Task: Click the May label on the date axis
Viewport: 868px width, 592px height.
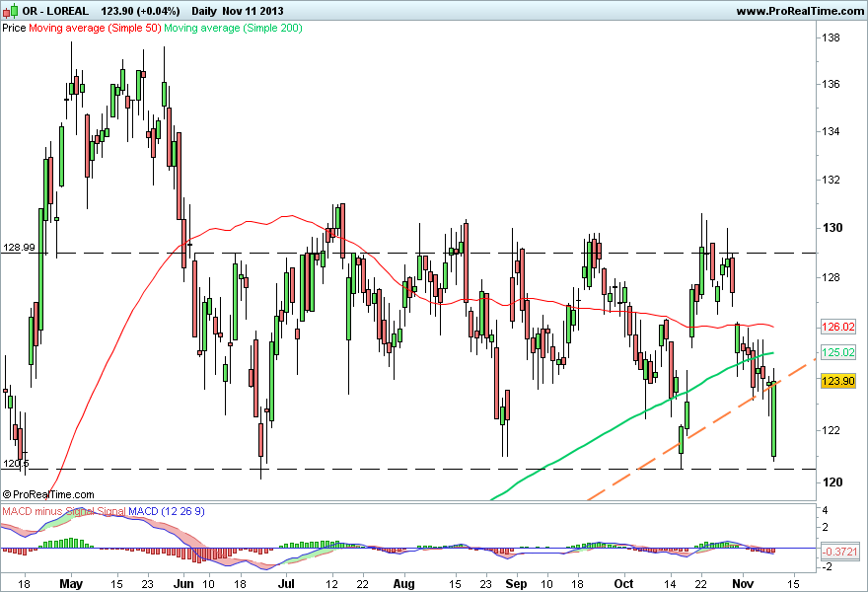Action: coord(71,584)
